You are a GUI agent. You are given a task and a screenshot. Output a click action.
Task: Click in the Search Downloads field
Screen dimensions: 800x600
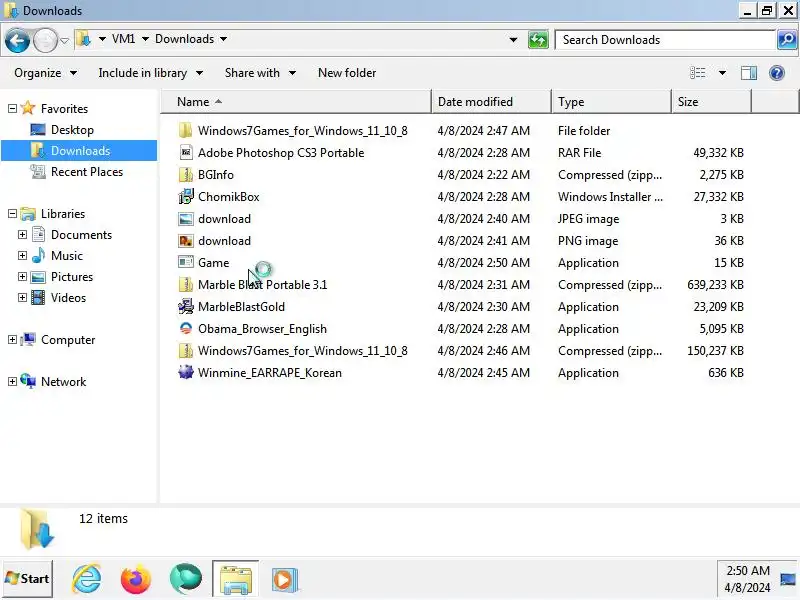[x=664, y=40]
